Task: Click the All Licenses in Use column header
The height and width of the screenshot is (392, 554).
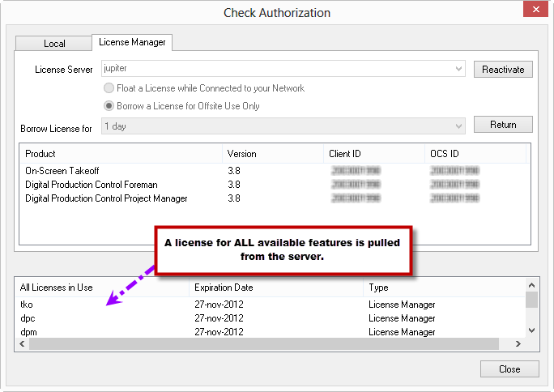Action: pyautogui.click(x=102, y=288)
